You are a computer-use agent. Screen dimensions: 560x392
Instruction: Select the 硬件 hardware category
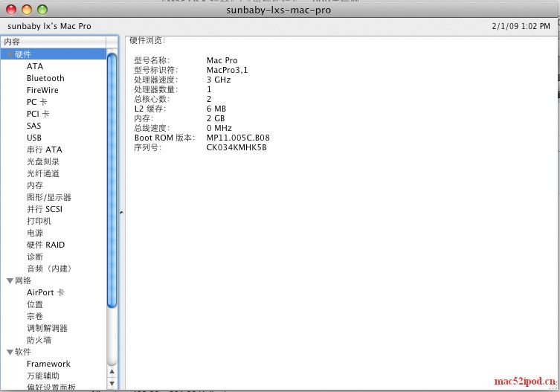tap(23, 54)
